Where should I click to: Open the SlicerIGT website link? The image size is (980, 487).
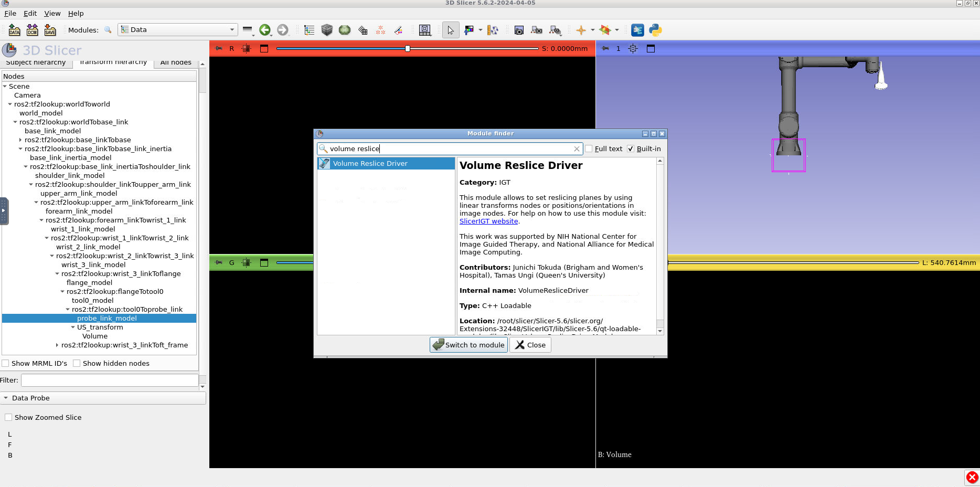click(x=488, y=221)
